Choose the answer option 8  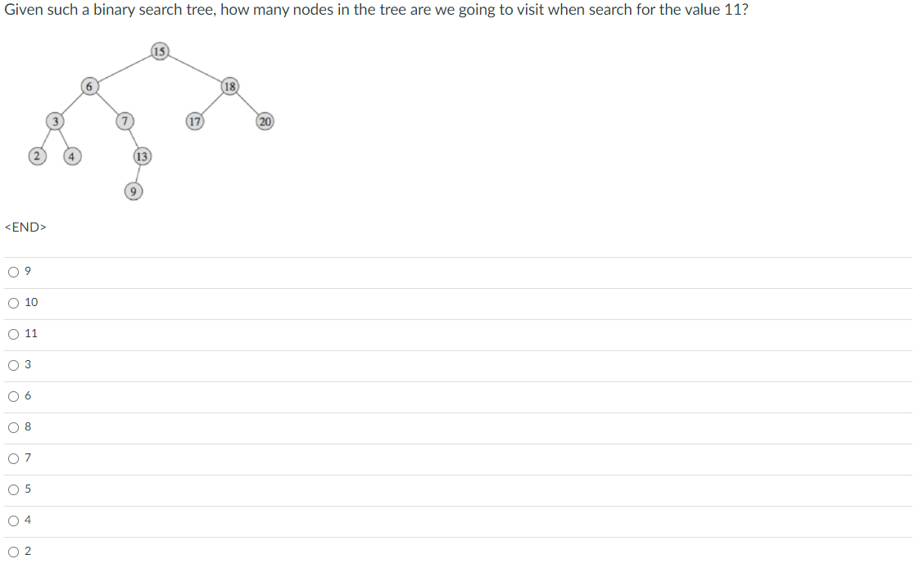coord(12,427)
